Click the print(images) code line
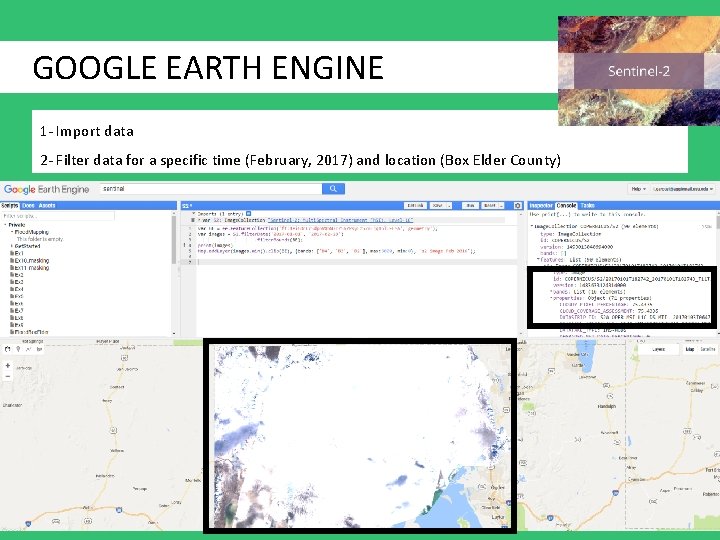The image size is (720, 540). [x=215, y=246]
